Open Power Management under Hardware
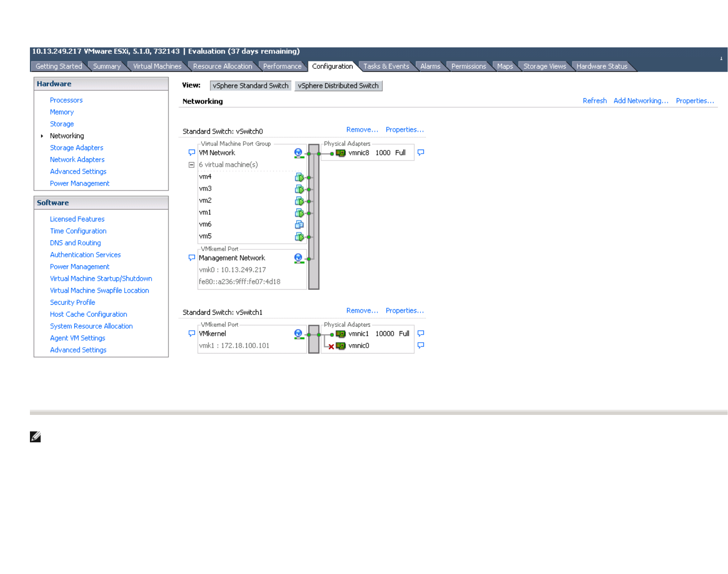The height and width of the screenshot is (574, 728). point(80,184)
